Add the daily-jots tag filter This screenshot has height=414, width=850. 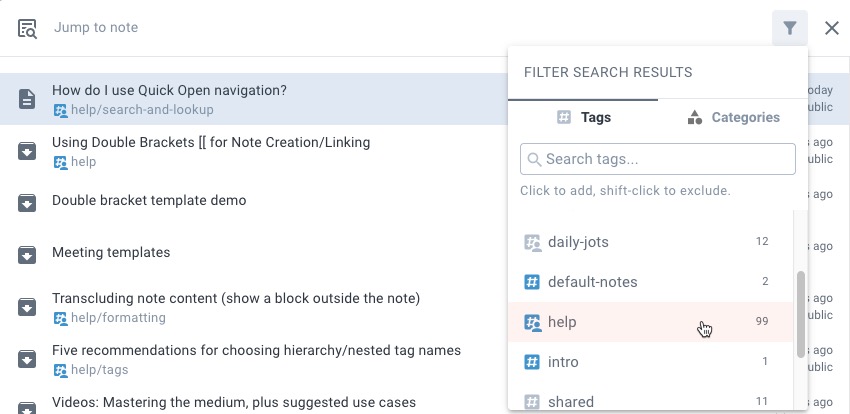pyautogui.click(x=651, y=242)
